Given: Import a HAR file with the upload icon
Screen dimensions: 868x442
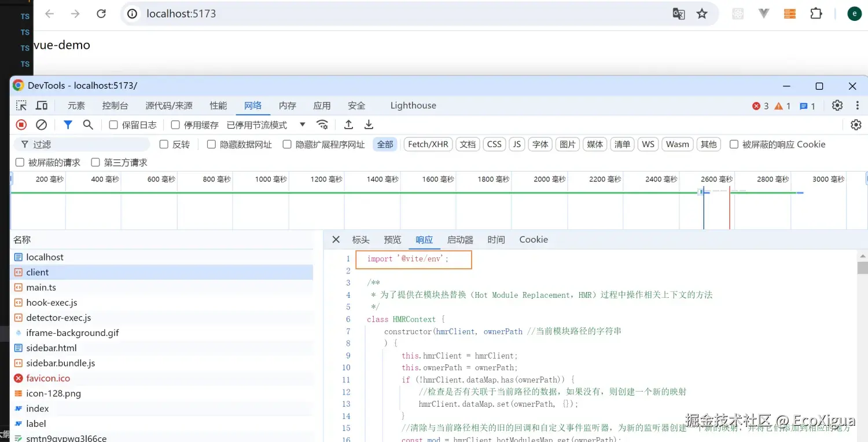Looking at the screenshot, I should coord(348,125).
